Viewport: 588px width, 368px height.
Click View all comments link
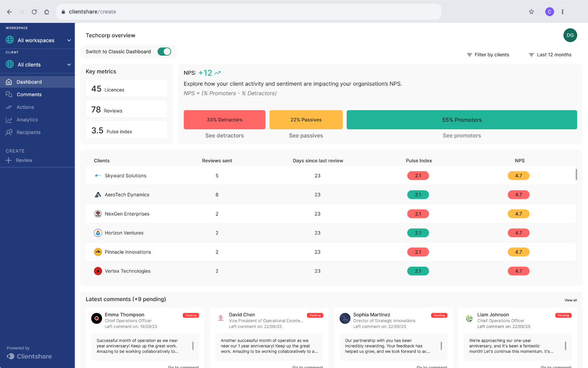[x=570, y=300]
